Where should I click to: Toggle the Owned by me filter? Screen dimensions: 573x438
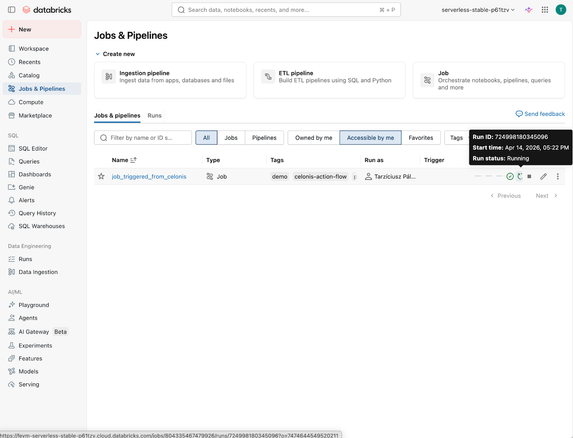[314, 138]
